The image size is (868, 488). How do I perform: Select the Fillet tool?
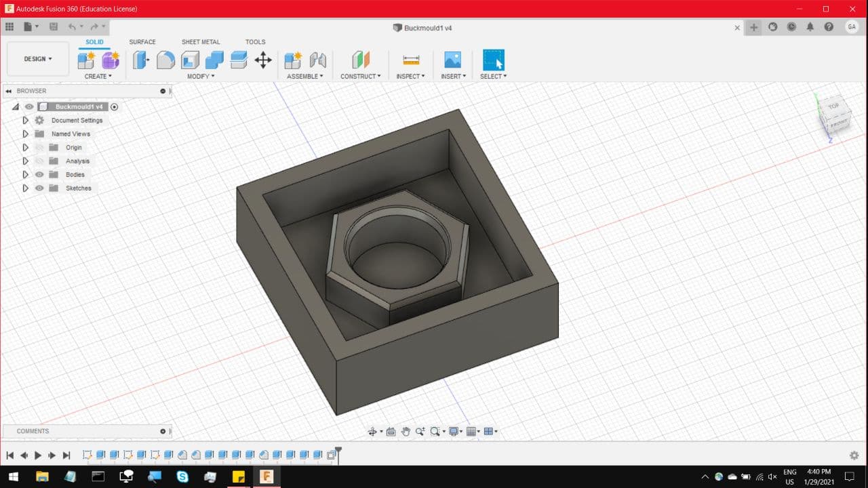pyautogui.click(x=165, y=60)
